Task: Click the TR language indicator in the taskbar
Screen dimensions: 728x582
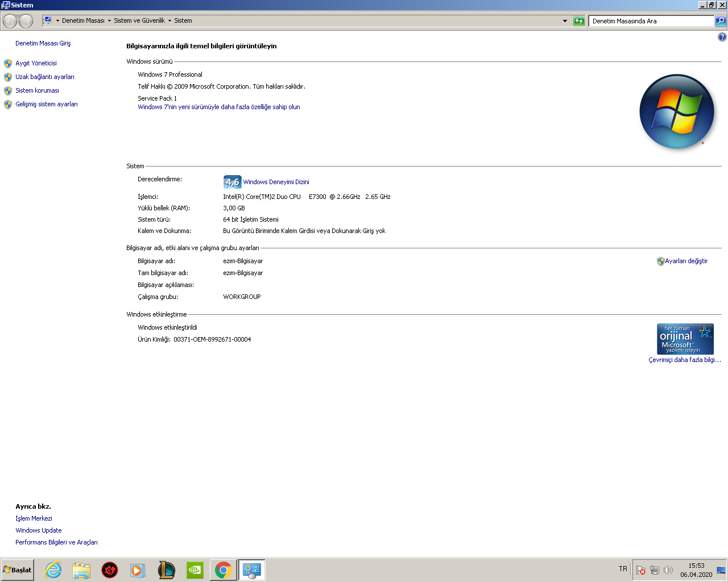Action: point(623,569)
